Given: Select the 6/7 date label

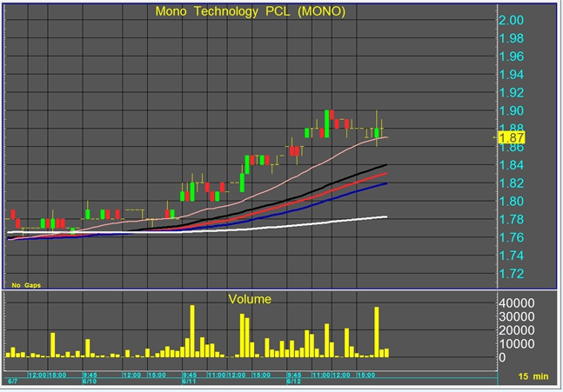Looking at the screenshot, I should point(12,382).
